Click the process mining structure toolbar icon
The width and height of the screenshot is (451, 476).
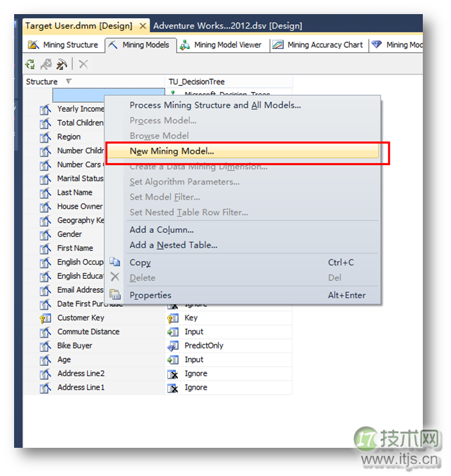30,64
